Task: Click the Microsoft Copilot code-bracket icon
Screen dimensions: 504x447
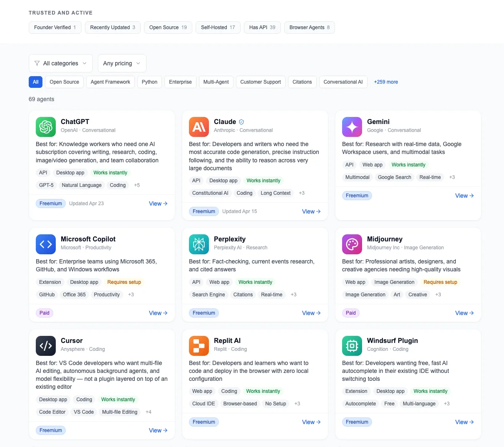Action: tap(46, 244)
